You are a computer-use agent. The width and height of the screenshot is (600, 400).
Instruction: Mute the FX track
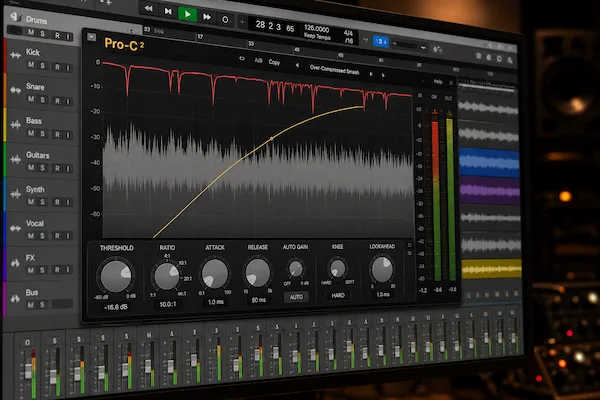[x=31, y=270]
